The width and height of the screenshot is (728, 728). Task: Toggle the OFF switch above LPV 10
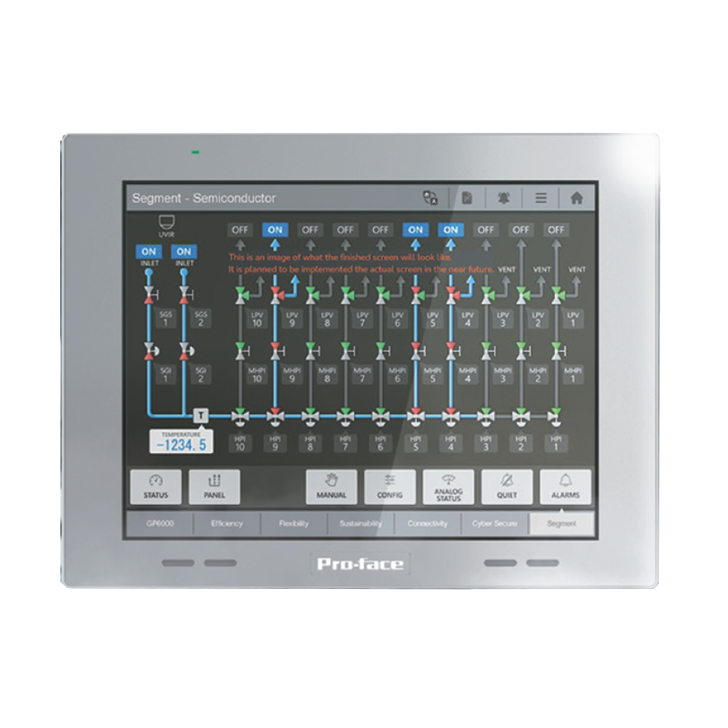240,229
